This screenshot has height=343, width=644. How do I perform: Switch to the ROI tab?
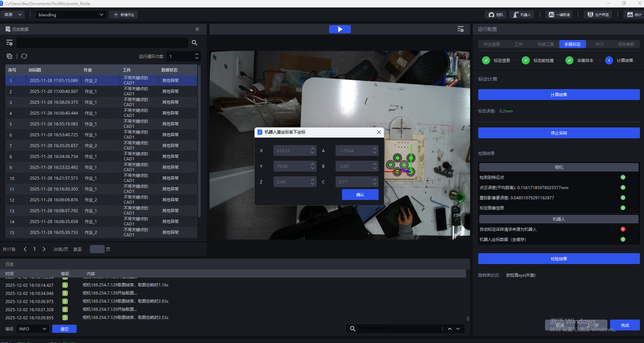599,44
